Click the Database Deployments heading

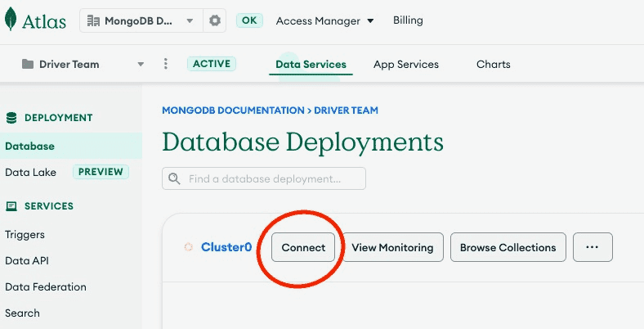302,142
